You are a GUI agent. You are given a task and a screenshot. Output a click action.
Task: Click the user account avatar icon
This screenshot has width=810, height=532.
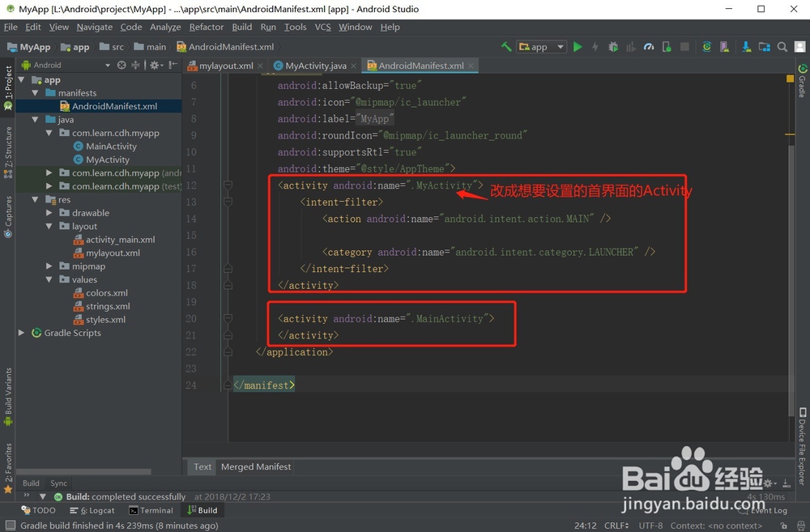[x=799, y=47]
